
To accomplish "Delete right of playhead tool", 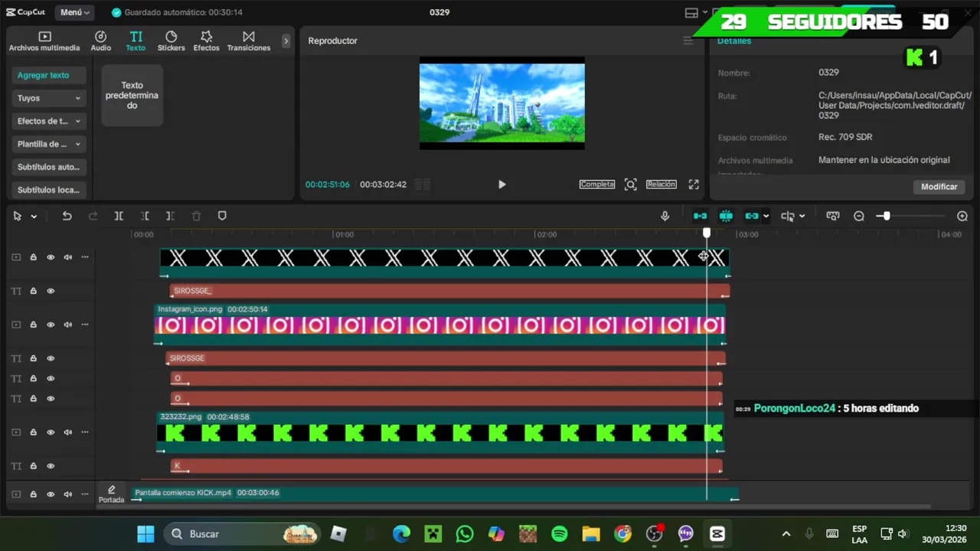I will click(170, 216).
